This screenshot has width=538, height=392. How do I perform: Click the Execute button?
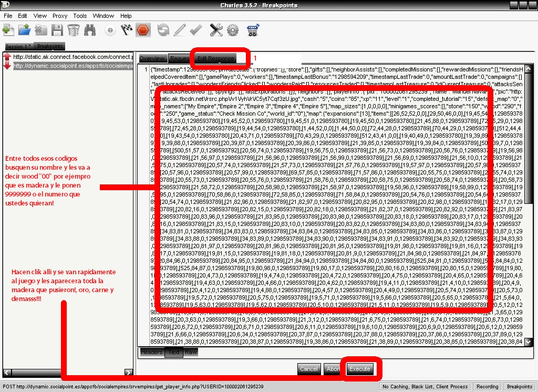359,369
